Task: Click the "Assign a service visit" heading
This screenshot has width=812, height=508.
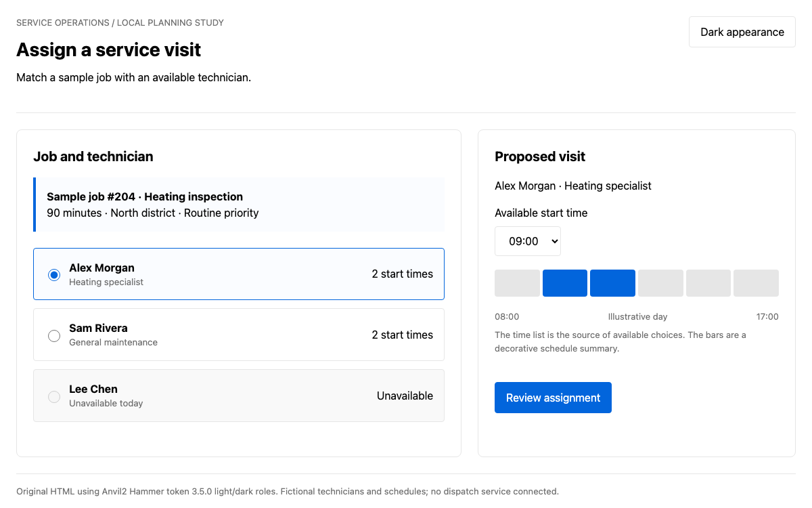Action: click(109, 49)
